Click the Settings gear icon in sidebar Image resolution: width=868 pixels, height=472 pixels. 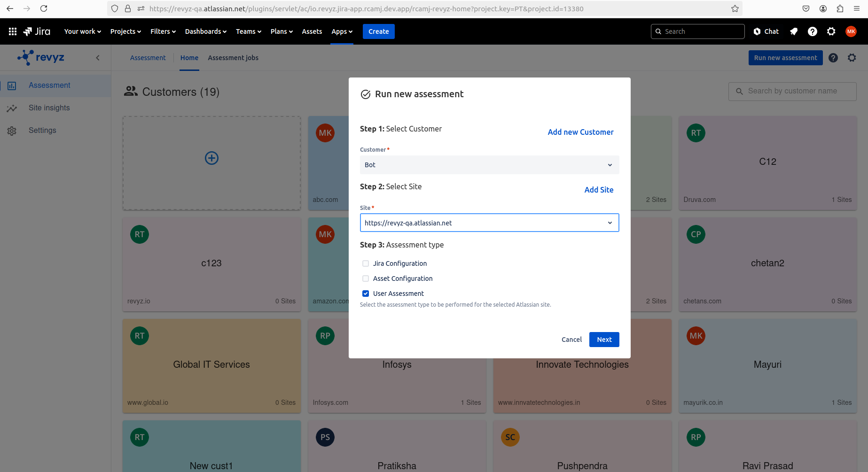pyautogui.click(x=12, y=131)
